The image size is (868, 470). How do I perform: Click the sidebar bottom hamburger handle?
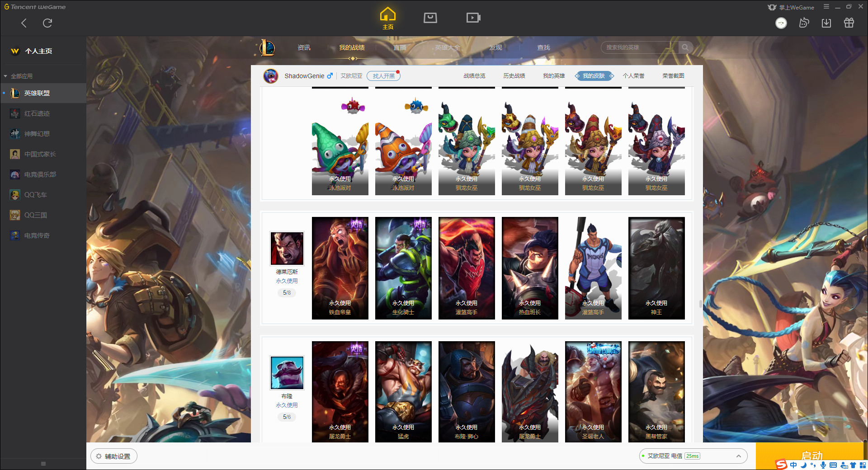pos(43,464)
